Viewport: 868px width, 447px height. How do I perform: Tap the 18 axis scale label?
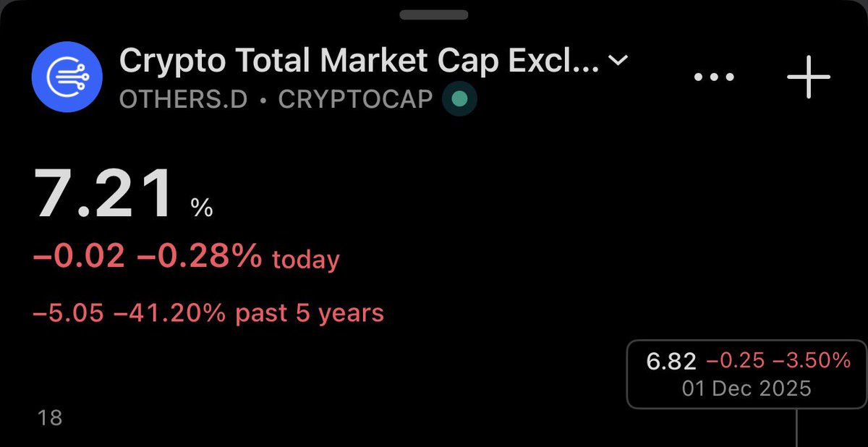pos(51,417)
